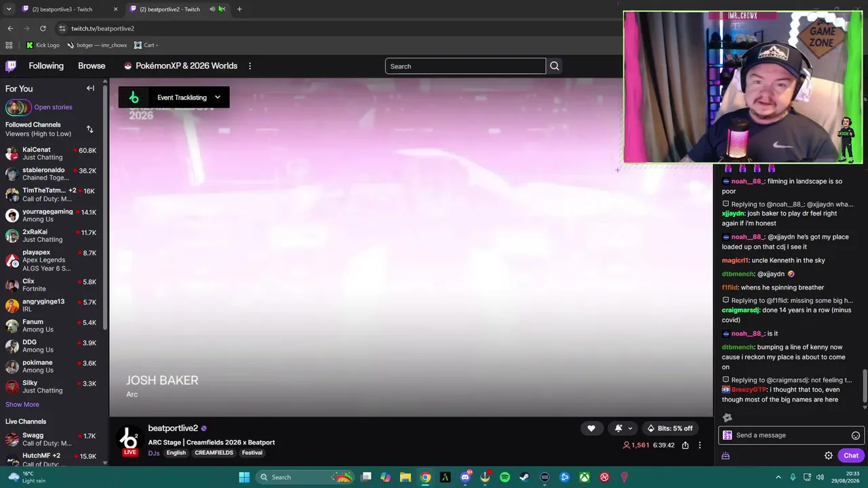Open File Explorer from the taskbar
868x488 pixels.
[x=406, y=477]
